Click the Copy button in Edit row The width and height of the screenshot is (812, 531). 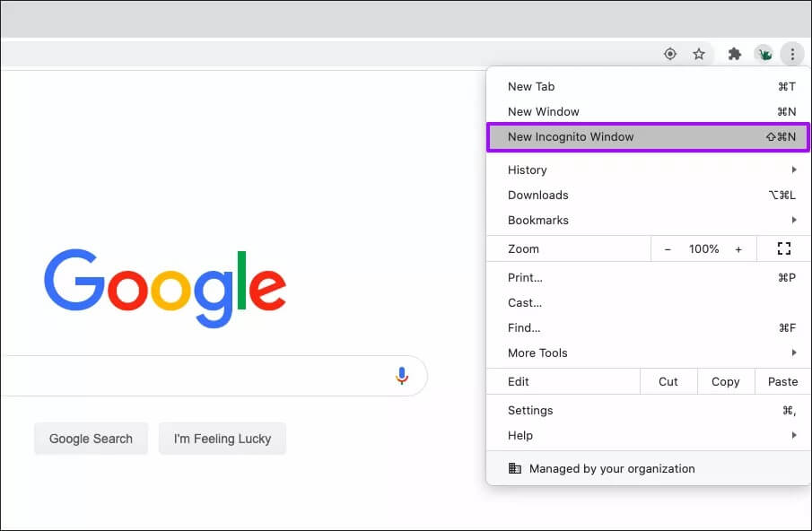(x=726, y=381)
